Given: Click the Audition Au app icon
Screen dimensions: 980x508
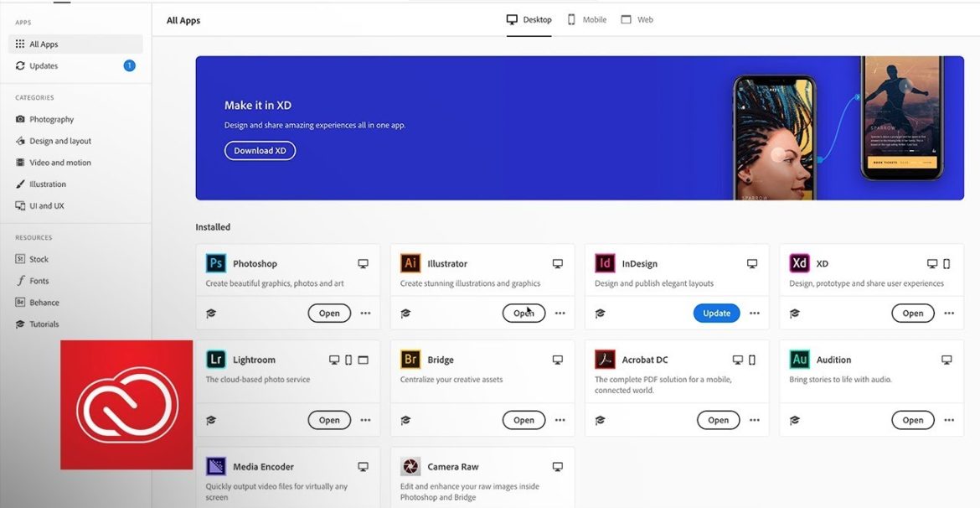Looking at the screenshot, I should 799,359.
